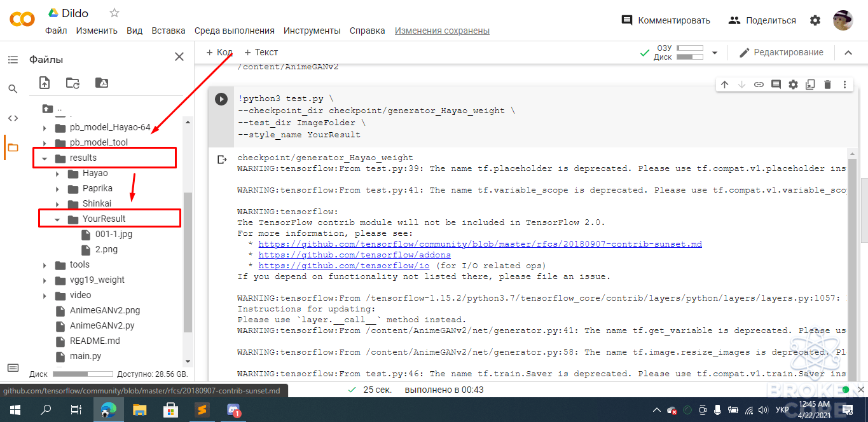Image resolution: width=868 pixels, height=422 pixels.
Task: Mirror the cell in a tab
Action: pos(810,85)
